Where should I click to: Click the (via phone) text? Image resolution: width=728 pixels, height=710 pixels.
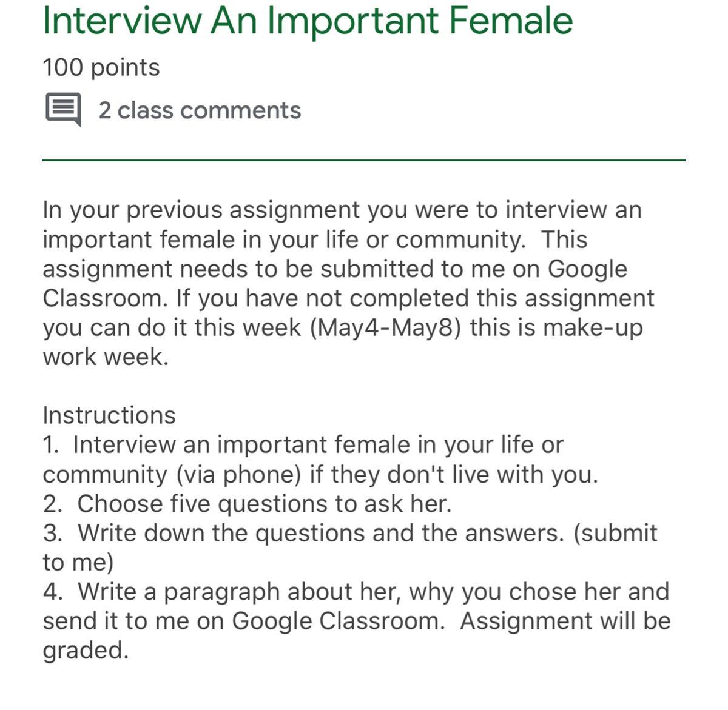(x=238, y=474)
